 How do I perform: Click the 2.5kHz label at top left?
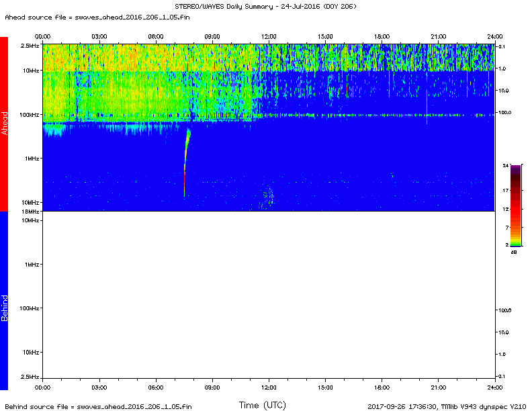pyautogui.click(x=30, y=45)
